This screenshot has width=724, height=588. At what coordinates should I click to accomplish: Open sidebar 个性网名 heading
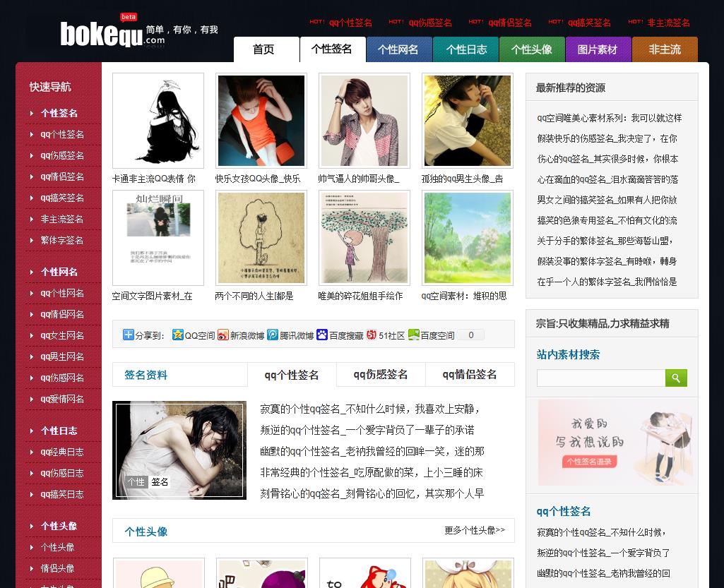pos(59,272)
